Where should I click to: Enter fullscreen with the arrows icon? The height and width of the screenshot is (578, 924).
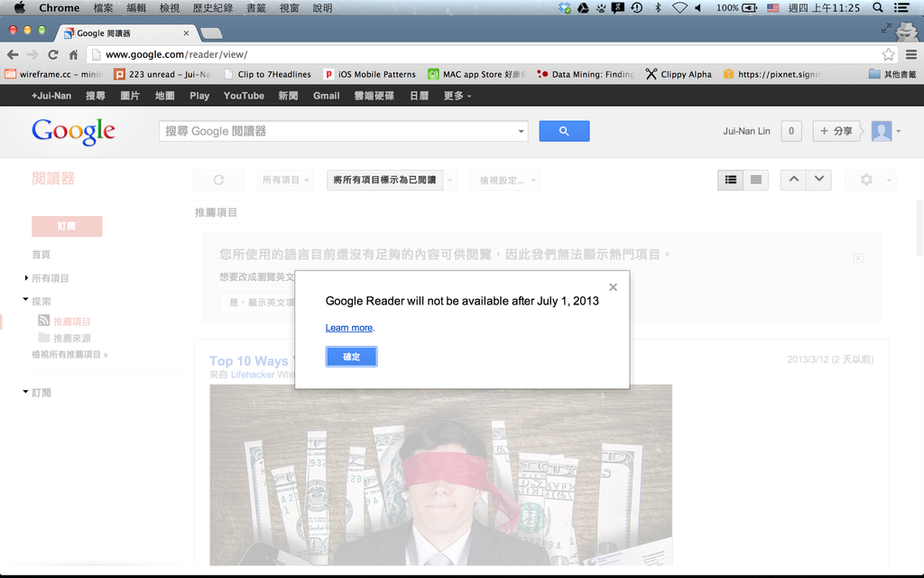coord(886,28)
